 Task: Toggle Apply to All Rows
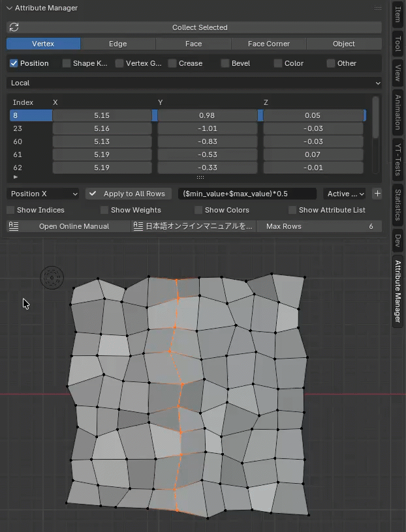click(128, 194)
